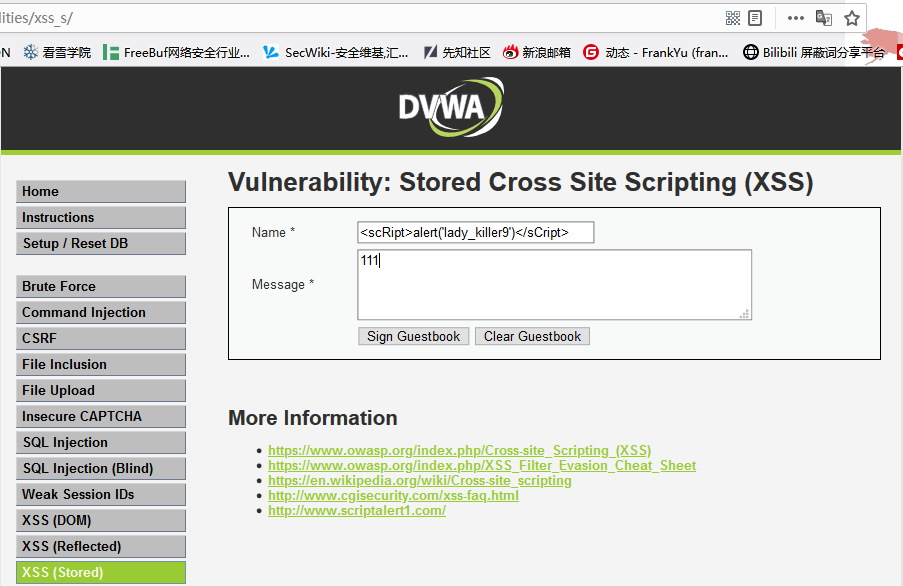This screenshot has width=903, height=586.
Task: Select XSS (Stored) menu item
Action: pos(101,573)
